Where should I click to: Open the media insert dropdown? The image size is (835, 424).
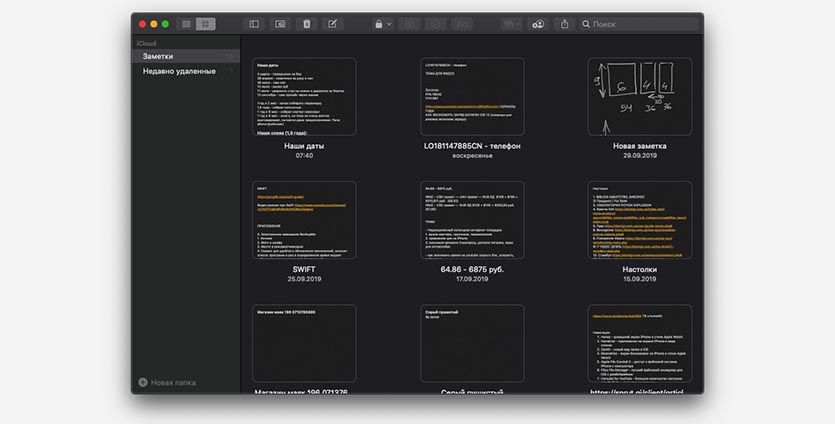512,23
